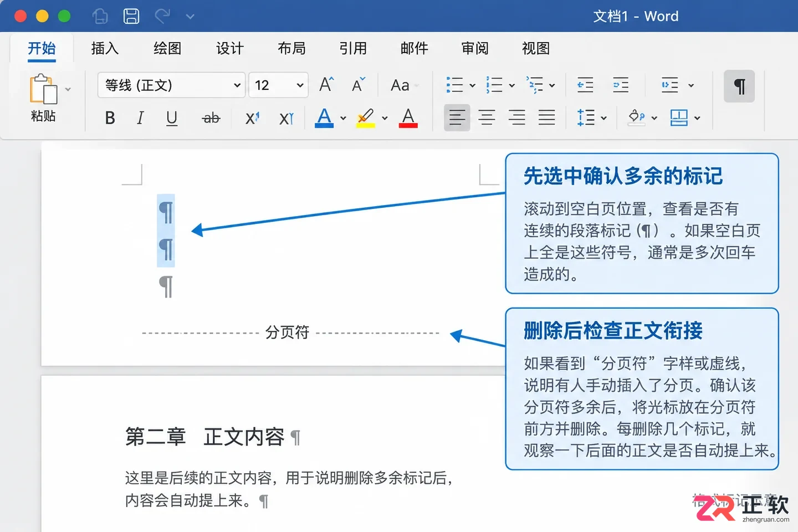Align paragraph text to the right
This screenshot has width=798, height=532.
(516, 117)
